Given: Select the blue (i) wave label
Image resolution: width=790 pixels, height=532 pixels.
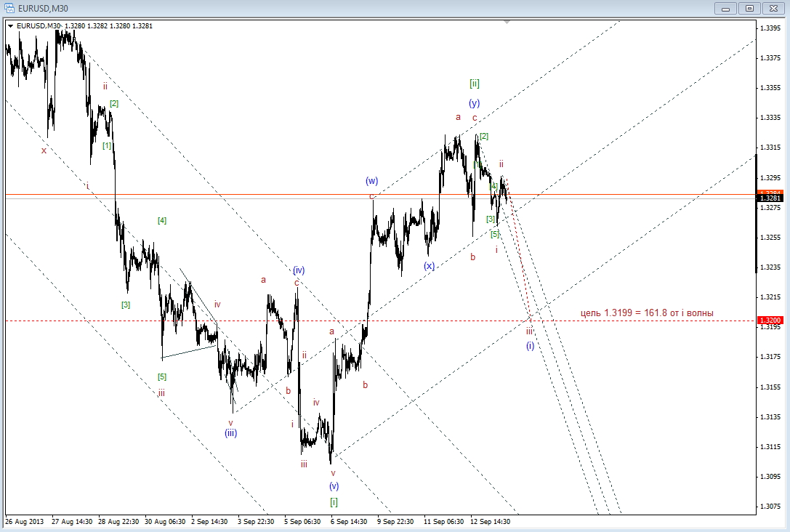Looking at the screenshot, I should click(530, 346).
